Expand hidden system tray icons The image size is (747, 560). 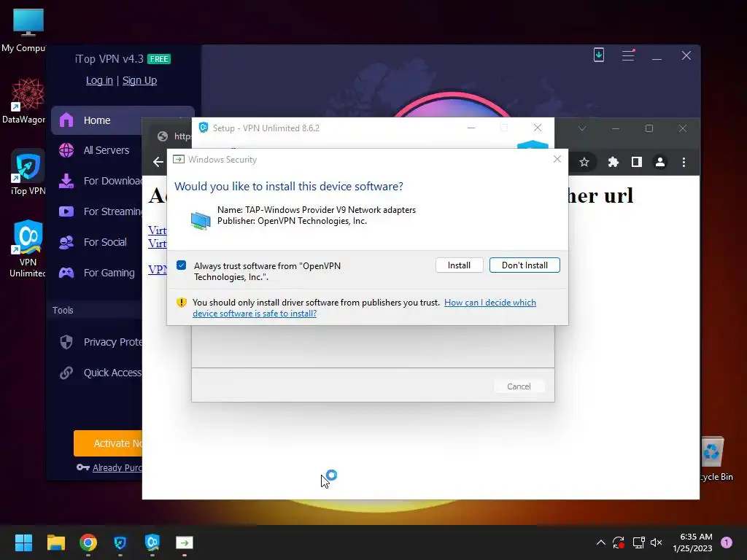pyautogui.click(x=601, y=542)
